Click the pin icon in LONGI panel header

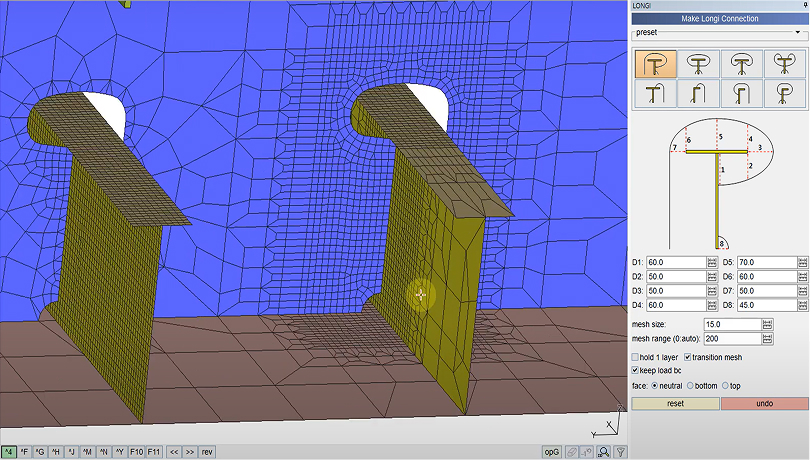[802, 5]
